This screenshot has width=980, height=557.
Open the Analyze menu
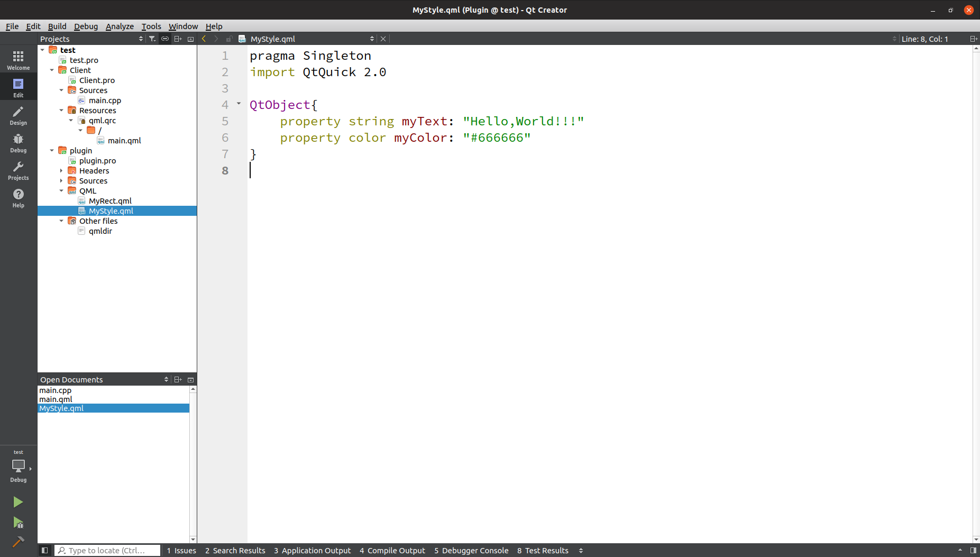tap(120, 26)
